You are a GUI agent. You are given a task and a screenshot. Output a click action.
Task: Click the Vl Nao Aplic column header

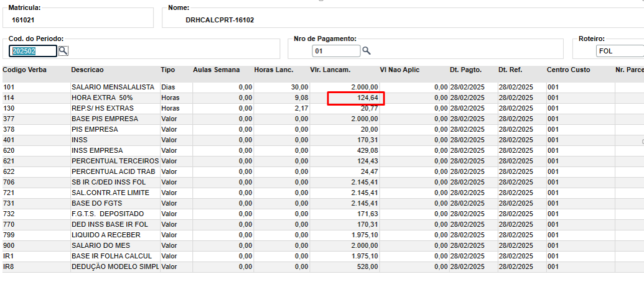click(x=399, y=70)
